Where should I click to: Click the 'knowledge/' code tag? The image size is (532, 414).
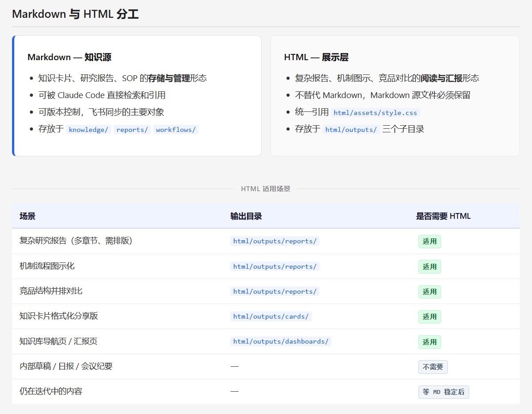click(x=89, y=130)
